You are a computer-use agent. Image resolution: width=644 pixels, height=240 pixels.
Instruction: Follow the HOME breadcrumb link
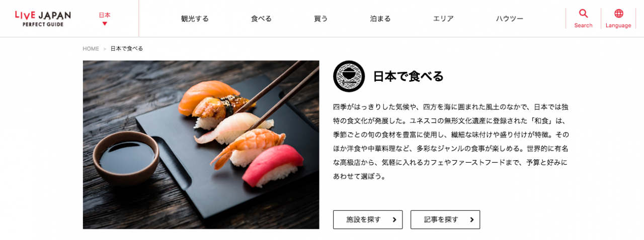(91, 49)
